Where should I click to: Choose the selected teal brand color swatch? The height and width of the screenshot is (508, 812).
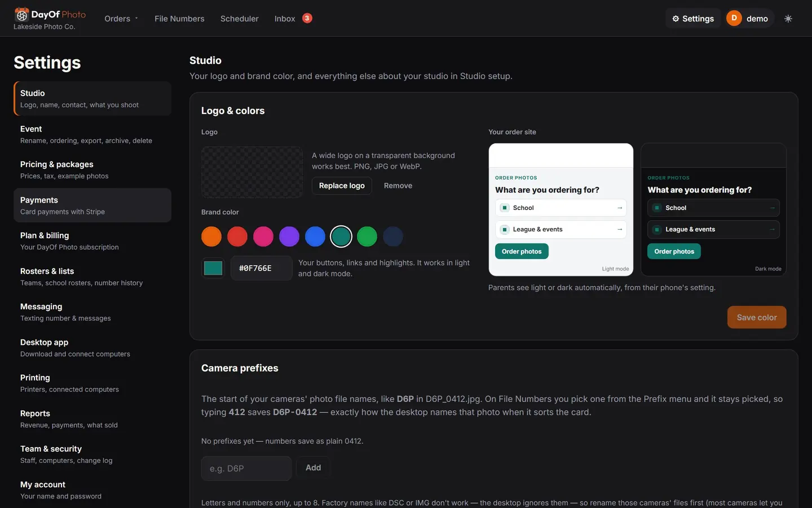click(341, 237)
